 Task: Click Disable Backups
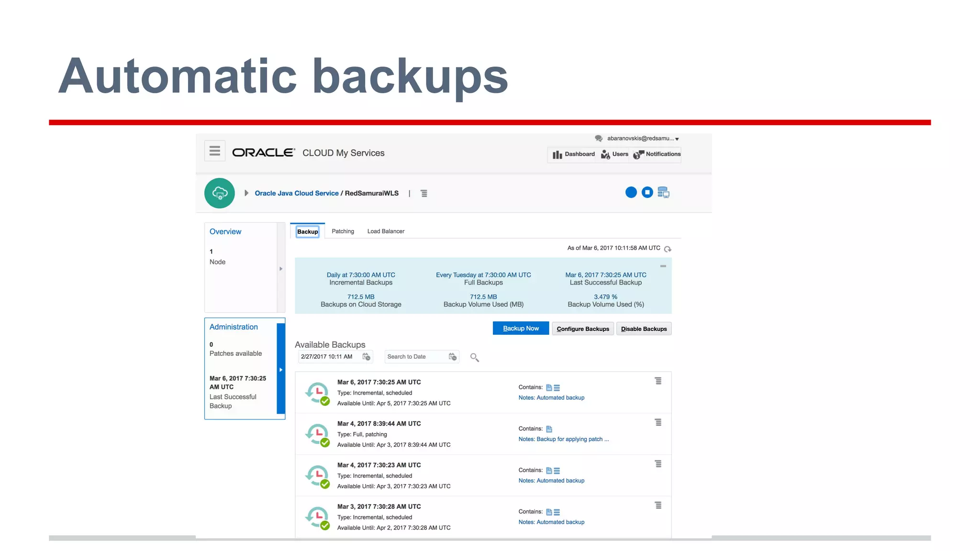pyautogui.click(x=644, y=329)
